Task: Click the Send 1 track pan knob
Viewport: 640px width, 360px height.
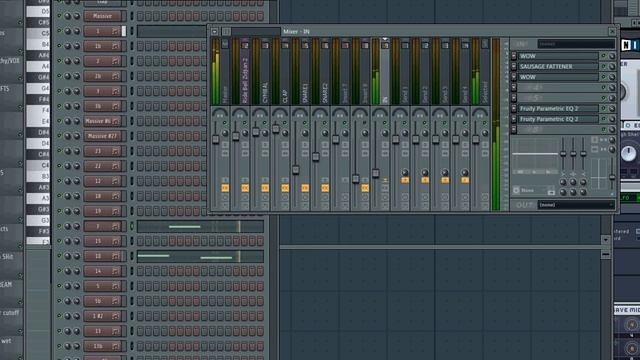Action: click(x=405, y=133)
